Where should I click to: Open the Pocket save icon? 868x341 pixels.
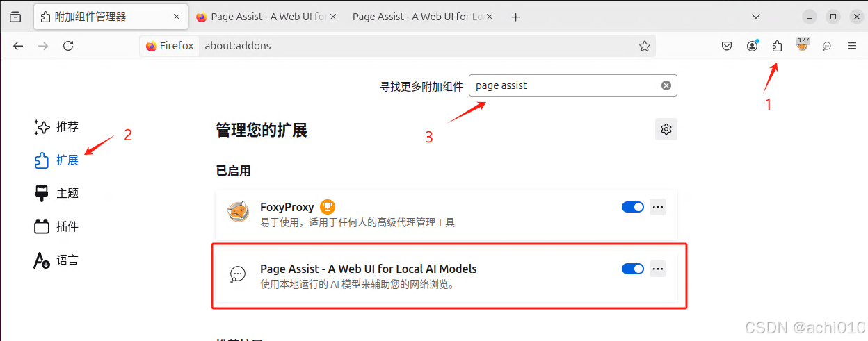[x=727, y=46]
